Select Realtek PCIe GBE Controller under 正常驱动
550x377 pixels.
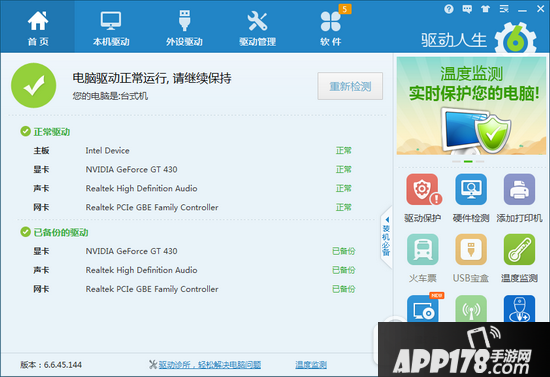click(x=194, y=207)
